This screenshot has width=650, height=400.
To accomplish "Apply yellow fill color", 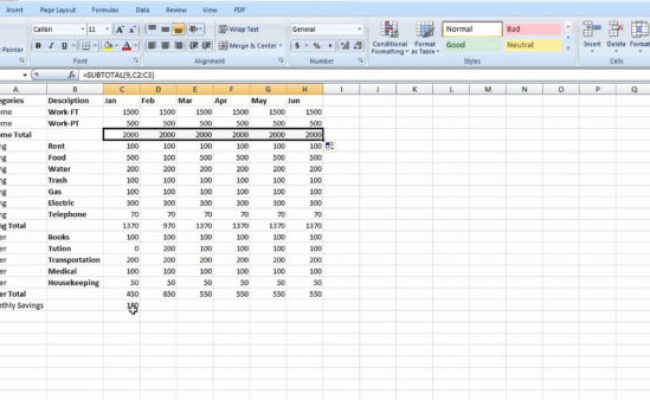I will click(x=108, y=46).
